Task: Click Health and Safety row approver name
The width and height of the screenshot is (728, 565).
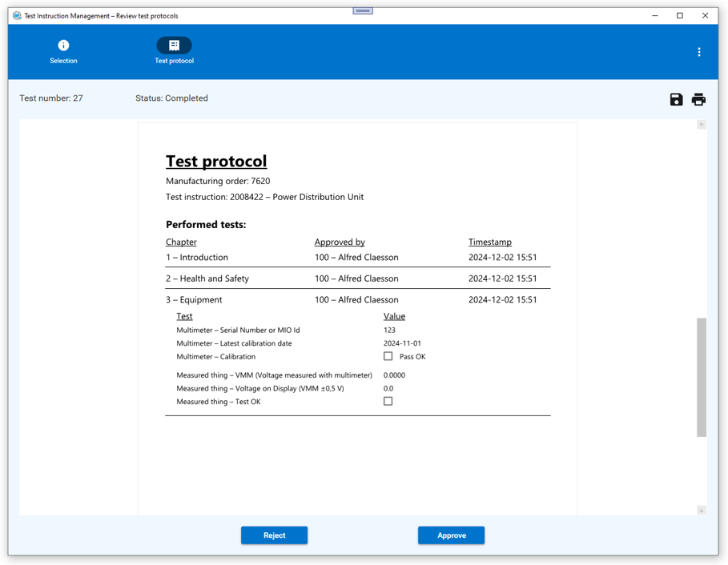Action: click(x=356, y=278)
